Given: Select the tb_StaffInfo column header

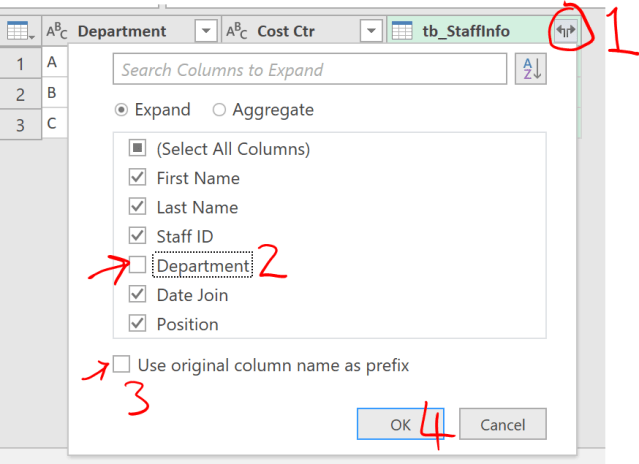Looking at the screenshot, I should click(483, 31).
